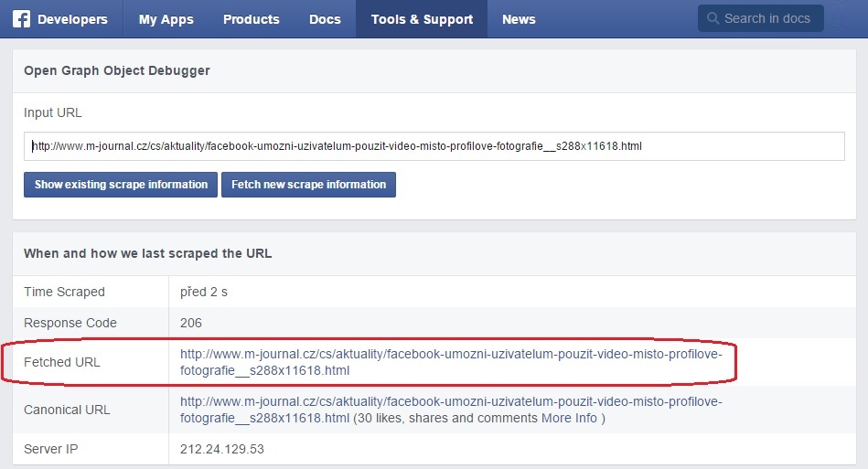Open the Canonical URL link
The image size is (868, 469).
pos(451,410)
